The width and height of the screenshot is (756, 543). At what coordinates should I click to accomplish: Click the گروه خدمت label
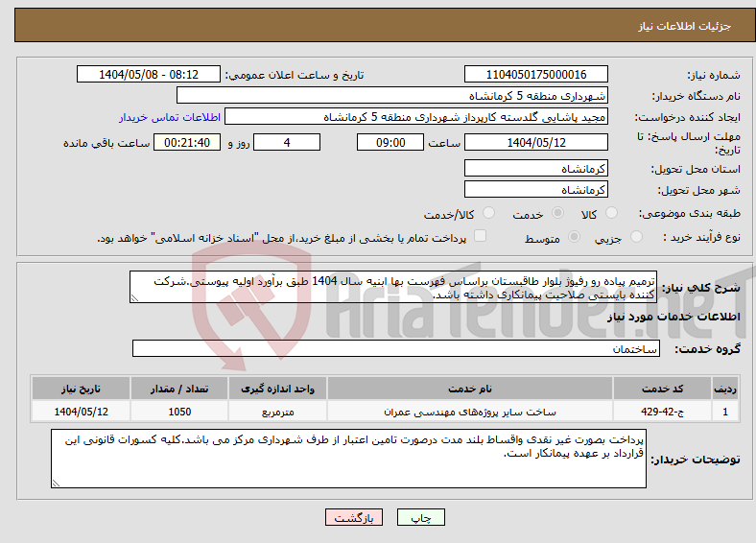707,349
